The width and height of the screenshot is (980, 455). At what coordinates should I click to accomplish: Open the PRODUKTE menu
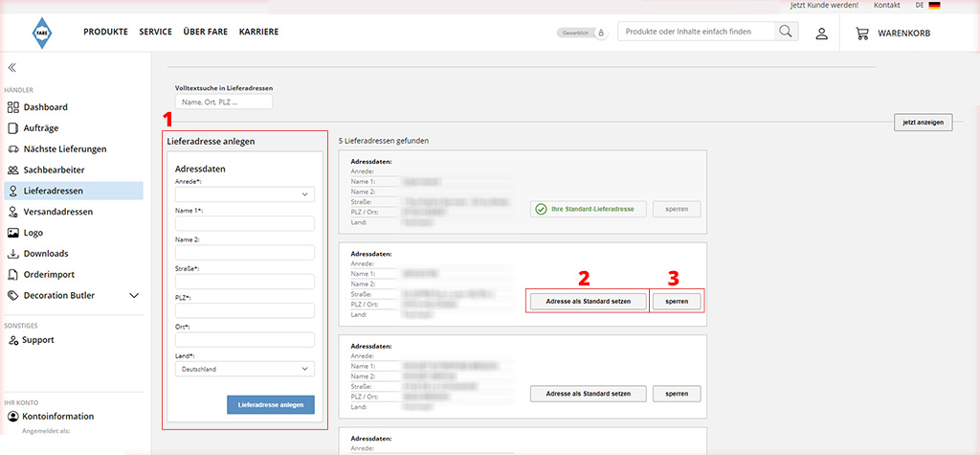[105, 32]
